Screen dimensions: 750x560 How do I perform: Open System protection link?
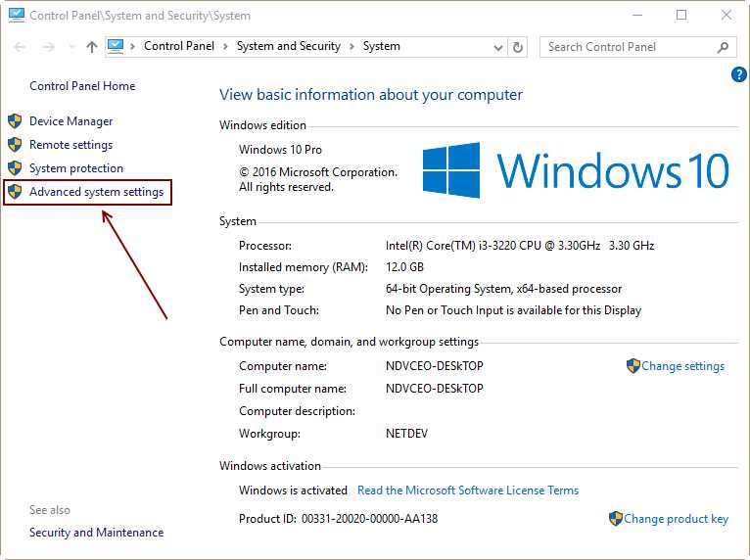76,168
